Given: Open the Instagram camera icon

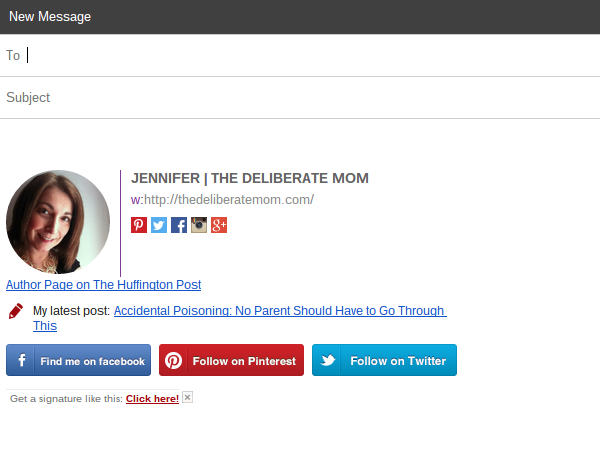Looking at the screenshot, I should [x=199, y=225].
